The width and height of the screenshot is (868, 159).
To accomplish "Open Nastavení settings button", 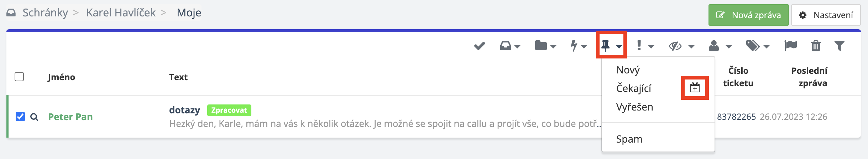I will [826, 15].
